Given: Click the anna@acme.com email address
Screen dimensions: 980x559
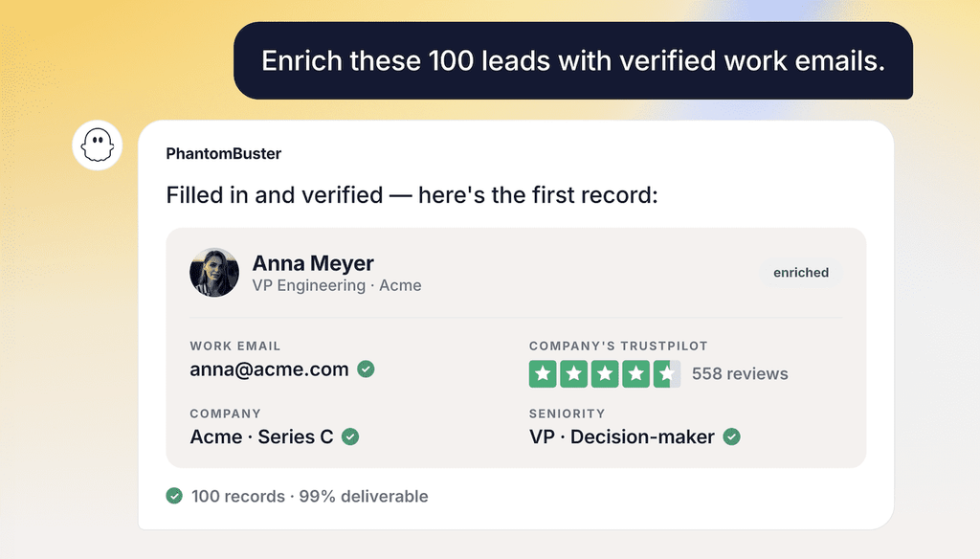Looking at the screenshot, I should 269,369.
